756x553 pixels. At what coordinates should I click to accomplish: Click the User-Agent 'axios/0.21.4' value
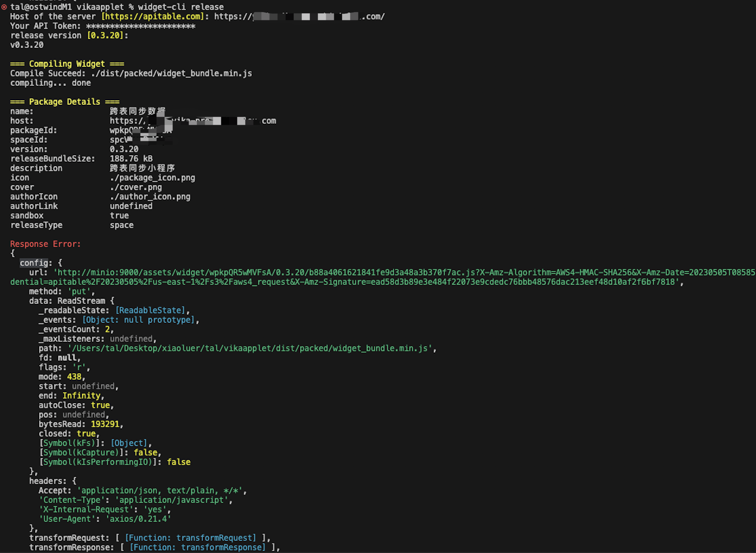pyautogui.click(x=138, y=519)
